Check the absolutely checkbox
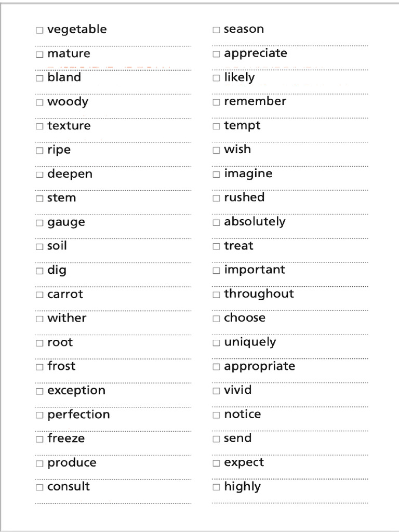399x532 pixels. point(216,222)
